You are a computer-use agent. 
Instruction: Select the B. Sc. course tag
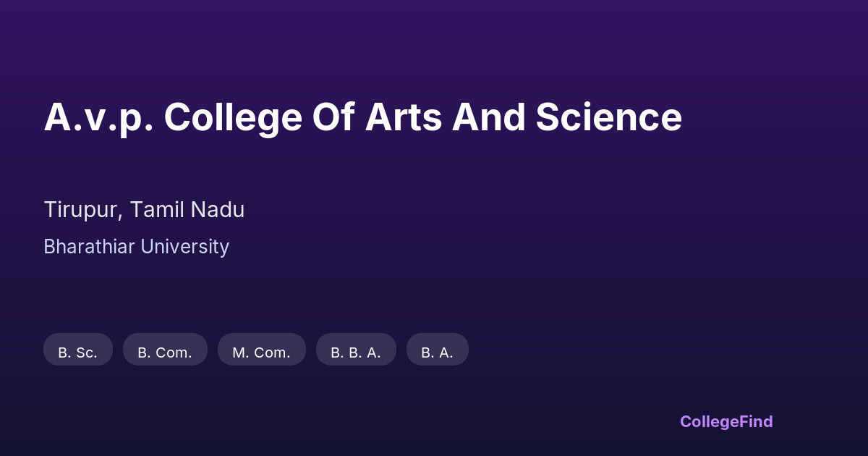tap(78, 350)
